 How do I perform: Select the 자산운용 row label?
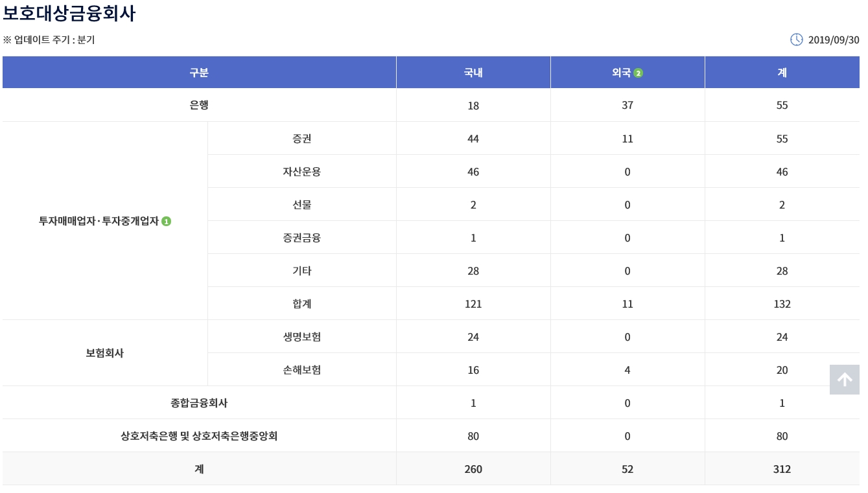click(x=302, y=172)
